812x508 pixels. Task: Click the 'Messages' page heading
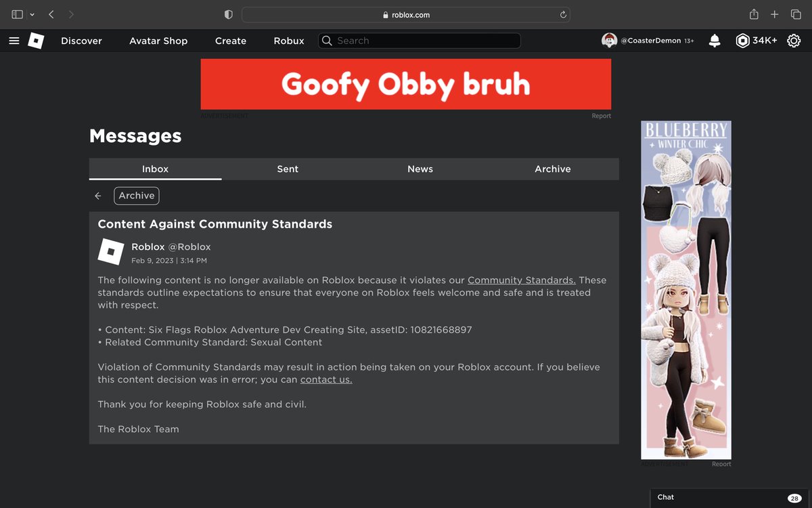pyautogui.click(x=135, y=135)
